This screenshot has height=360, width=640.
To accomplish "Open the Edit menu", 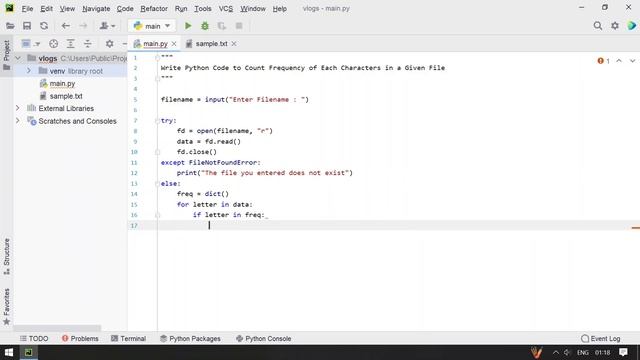I will 46,9.
